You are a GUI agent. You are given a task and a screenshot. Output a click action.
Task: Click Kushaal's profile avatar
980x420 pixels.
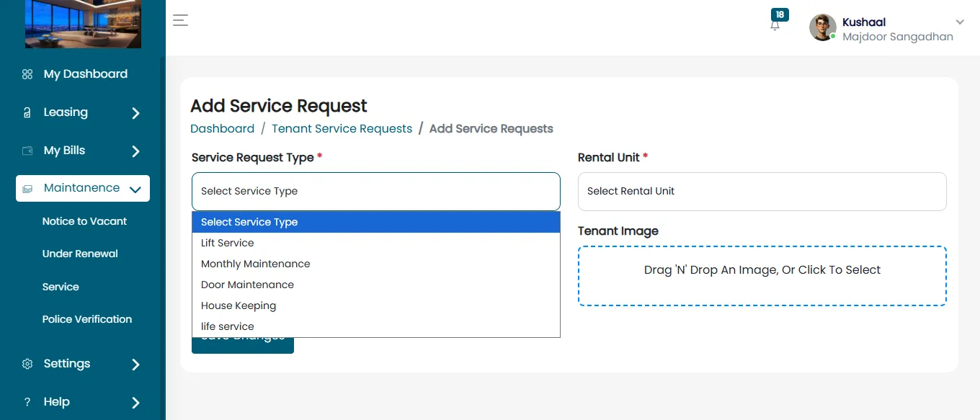[823, 27]
